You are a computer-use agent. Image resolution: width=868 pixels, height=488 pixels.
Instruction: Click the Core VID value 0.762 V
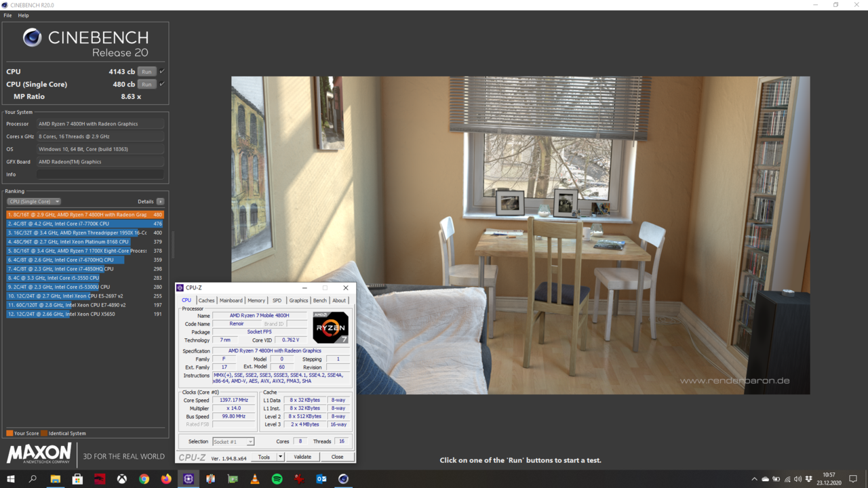pos(290,340)
